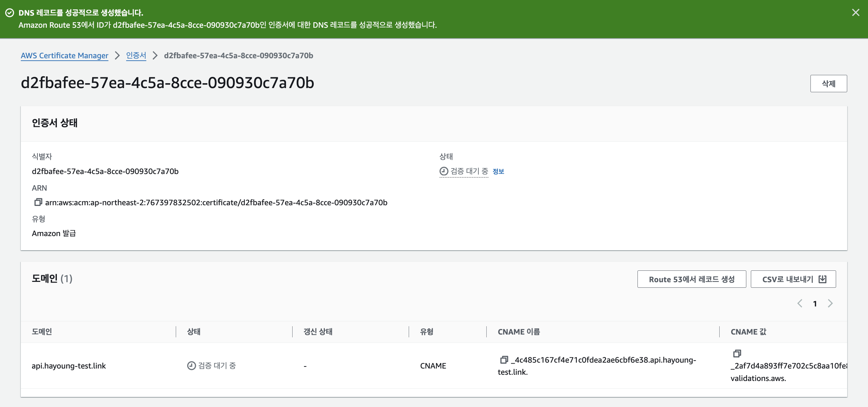Go to next page of domains

(x=830, y=304)
